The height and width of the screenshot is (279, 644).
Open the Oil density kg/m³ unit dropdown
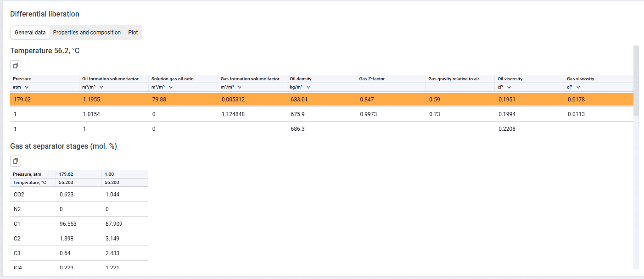(x=308, y=87)
